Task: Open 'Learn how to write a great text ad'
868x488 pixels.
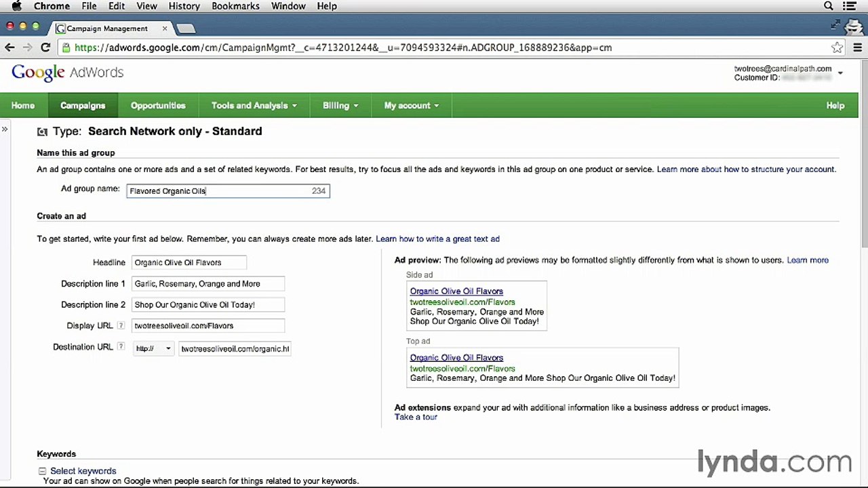Action: [437, 239]
